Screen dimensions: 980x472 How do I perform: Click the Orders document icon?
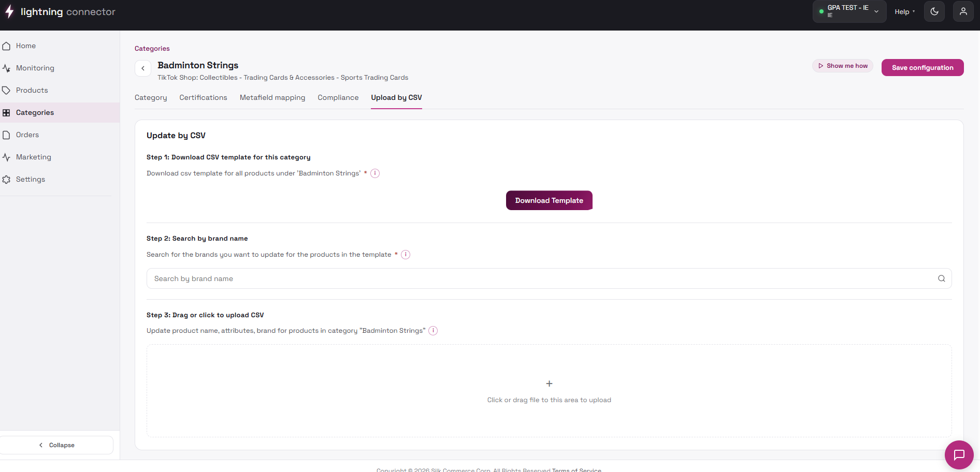6,135
